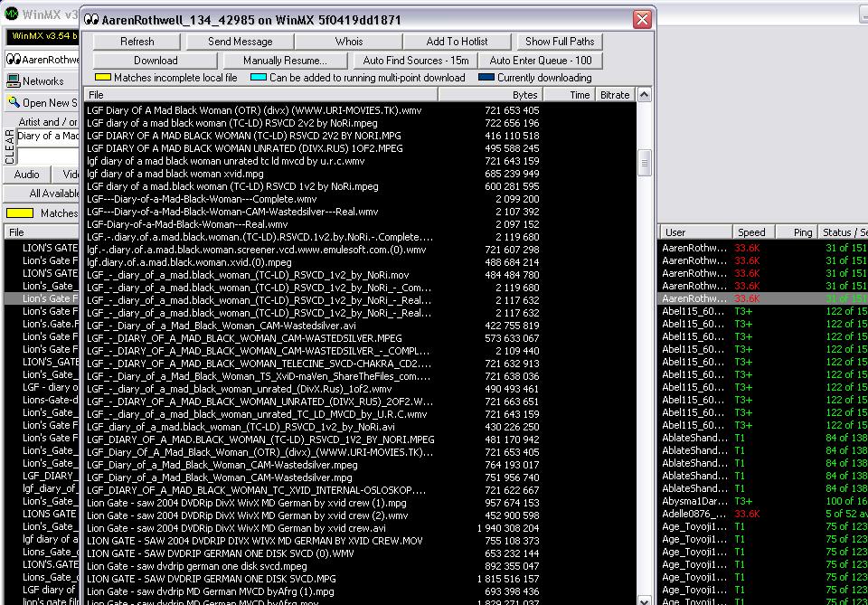Click Auto Enter Queue - 100

click(x=541, y=61)
